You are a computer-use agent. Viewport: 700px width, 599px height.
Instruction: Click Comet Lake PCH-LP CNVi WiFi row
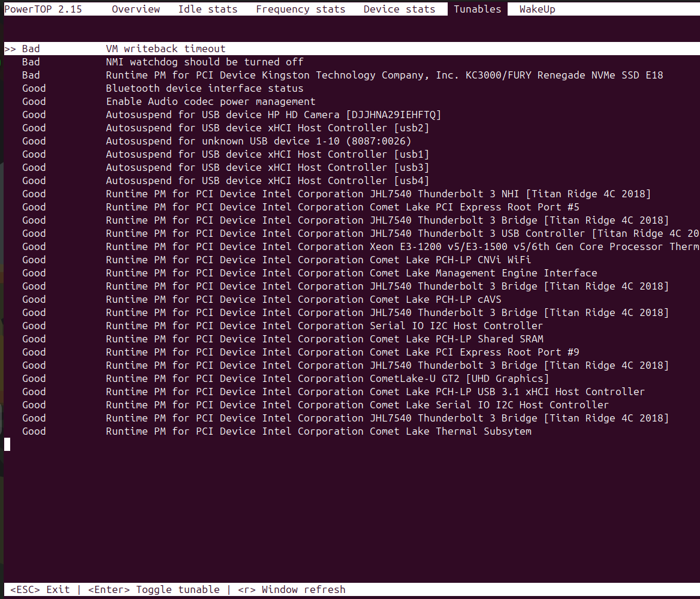click(318, 260)
